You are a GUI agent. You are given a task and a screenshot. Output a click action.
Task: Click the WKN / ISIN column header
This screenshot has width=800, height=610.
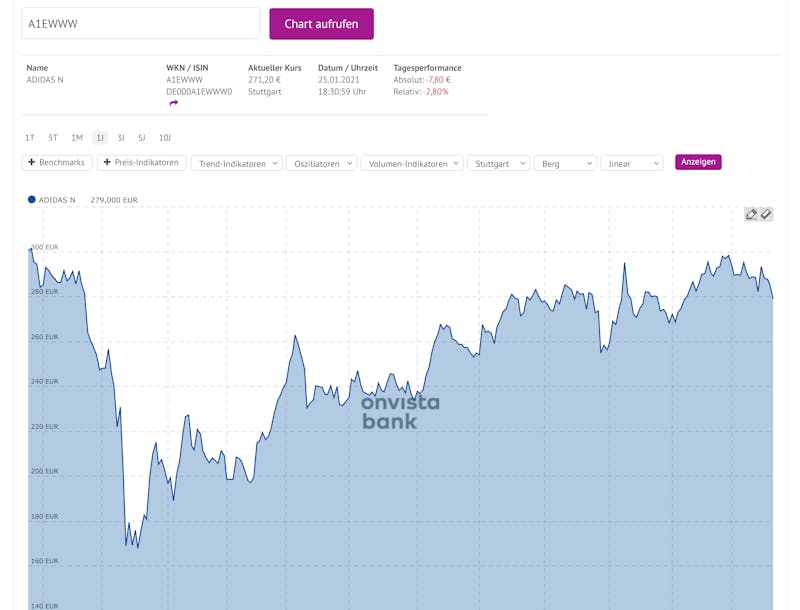click(x=187, y=68)
